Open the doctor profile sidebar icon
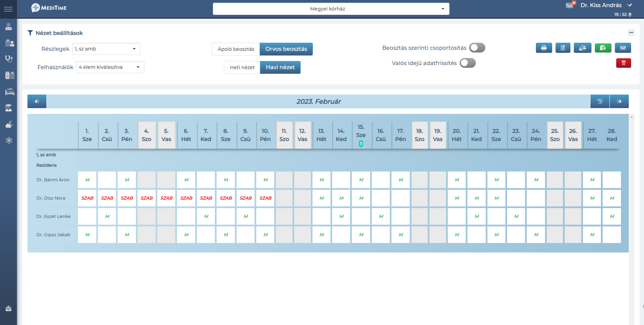644x325 pixels. coord(9,26)
